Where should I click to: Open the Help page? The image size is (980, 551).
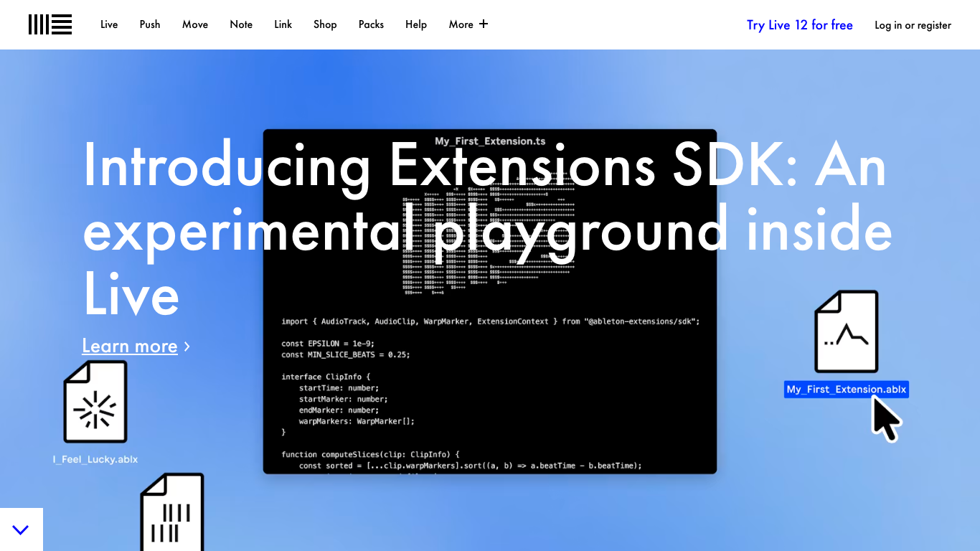click(x=416, y=24)
